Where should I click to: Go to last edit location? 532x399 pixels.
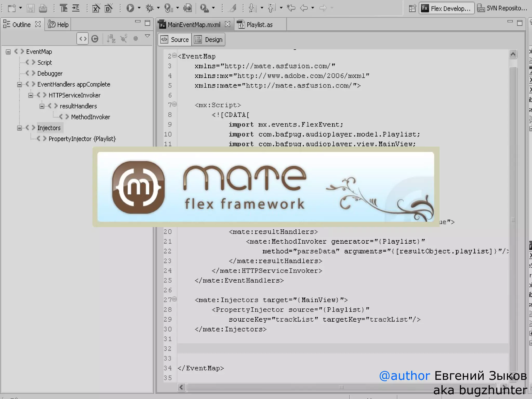[291, 8]
